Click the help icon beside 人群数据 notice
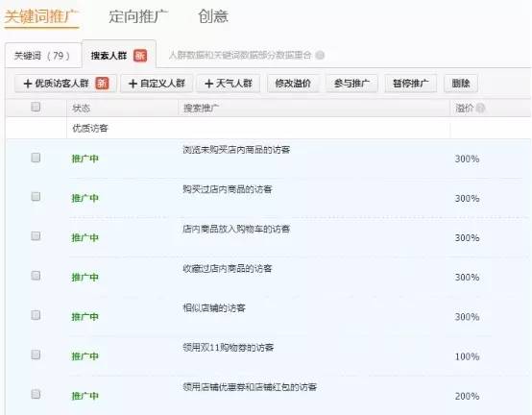The height and width of the screenshot is (415, 532). click(x=320, y=55)
